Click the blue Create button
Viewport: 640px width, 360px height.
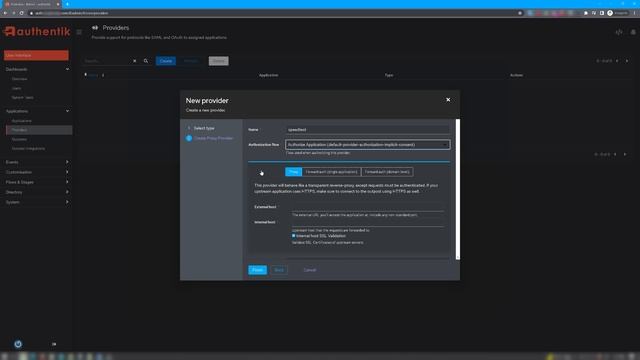pyautogui.click(x=166, y=61)
